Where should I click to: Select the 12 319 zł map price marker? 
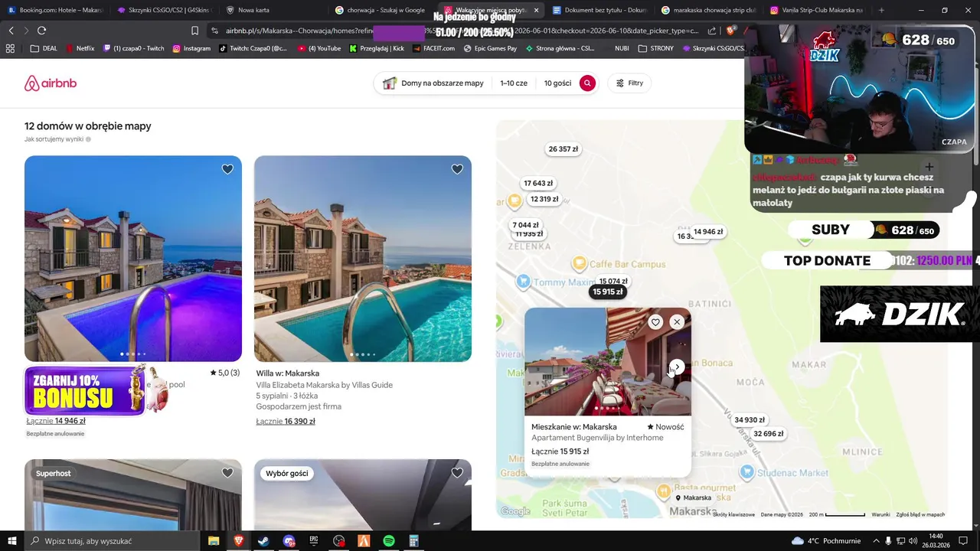click(544, 199)
